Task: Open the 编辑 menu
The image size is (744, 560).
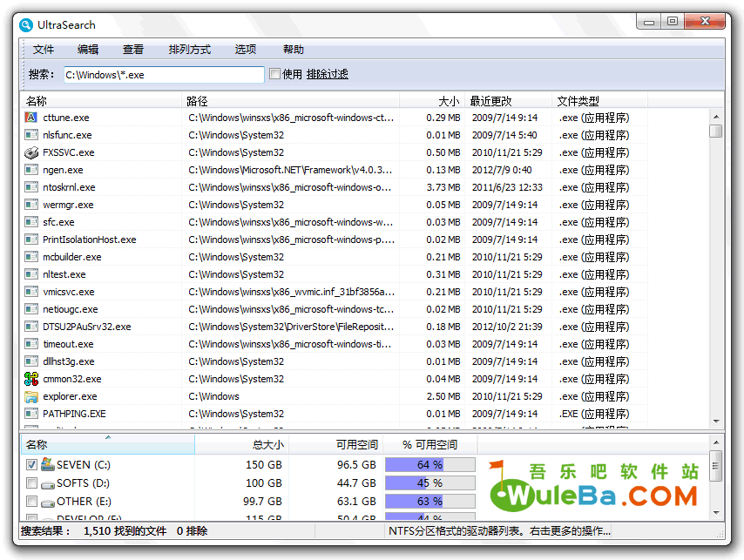Action: coord(88,50)
